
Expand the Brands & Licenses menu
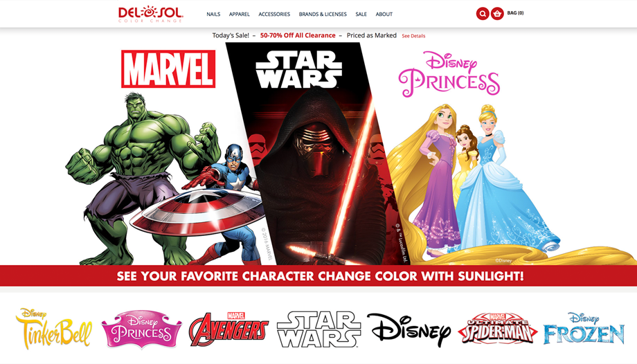[323, 15]
